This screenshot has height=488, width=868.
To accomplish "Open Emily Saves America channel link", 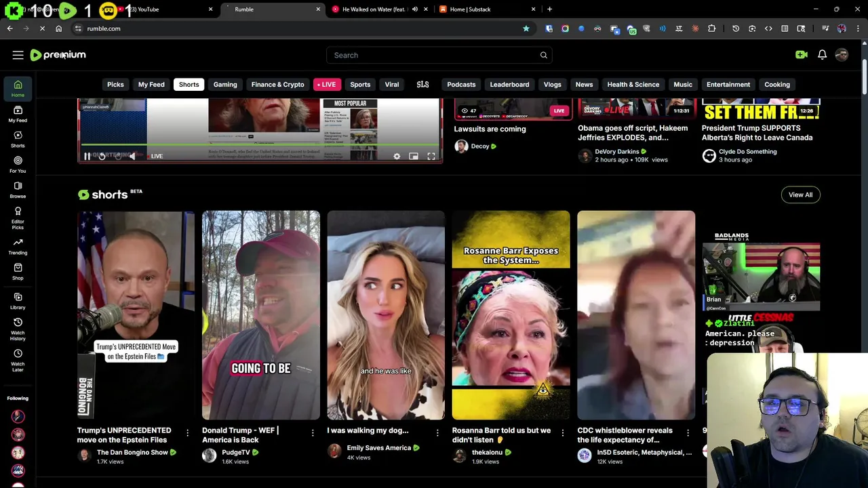I will click(378, 448).
